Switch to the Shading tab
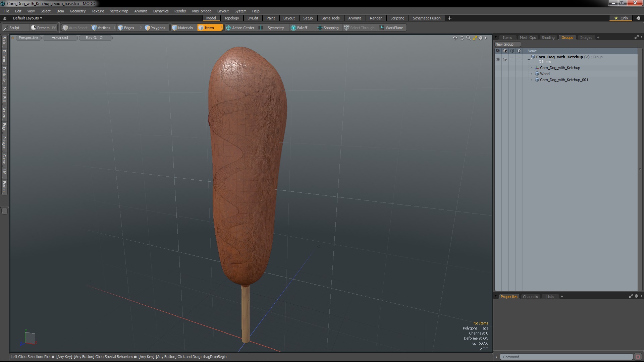The width and height of the screenshot is (644, 362). [548, 38]
